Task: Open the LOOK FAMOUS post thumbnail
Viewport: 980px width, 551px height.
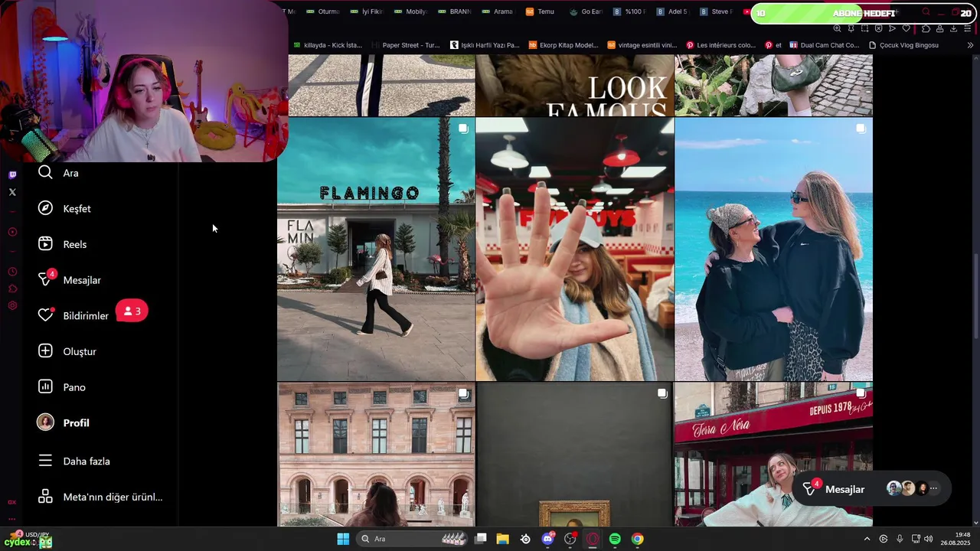Action: [x=575, y=85]
